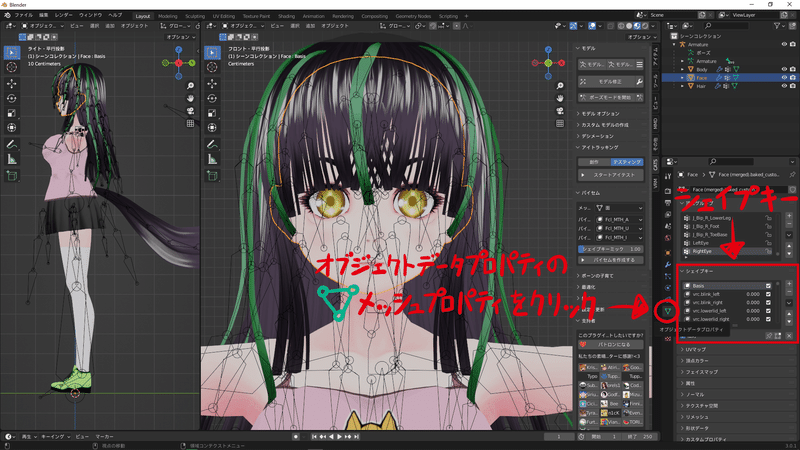Viewport: 800px width, 450px height.
Task: Open the Fcl_MTH_A viseme dropdown
Action: coord(620,220)
